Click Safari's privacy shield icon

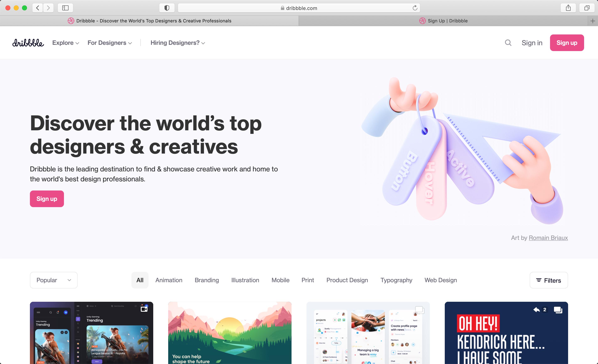click(167, 8)
